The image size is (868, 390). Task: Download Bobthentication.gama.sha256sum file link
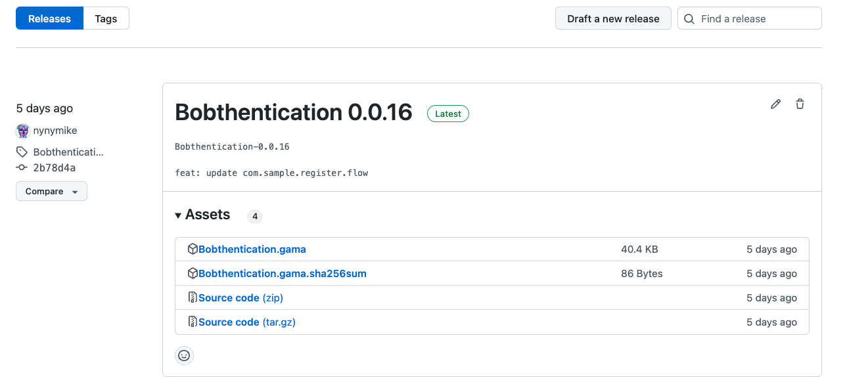click(x=283, y=273)
